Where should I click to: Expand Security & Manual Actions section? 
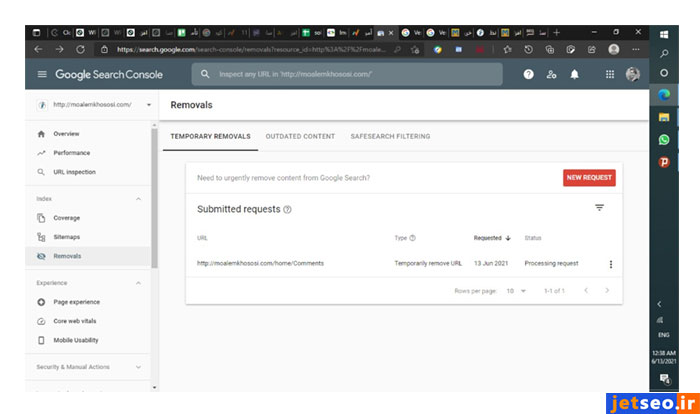pos(138,367)
